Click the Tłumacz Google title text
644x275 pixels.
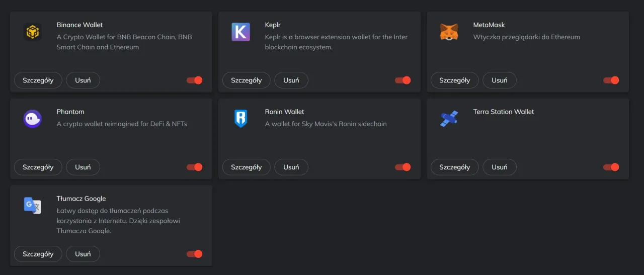point(81,199)
